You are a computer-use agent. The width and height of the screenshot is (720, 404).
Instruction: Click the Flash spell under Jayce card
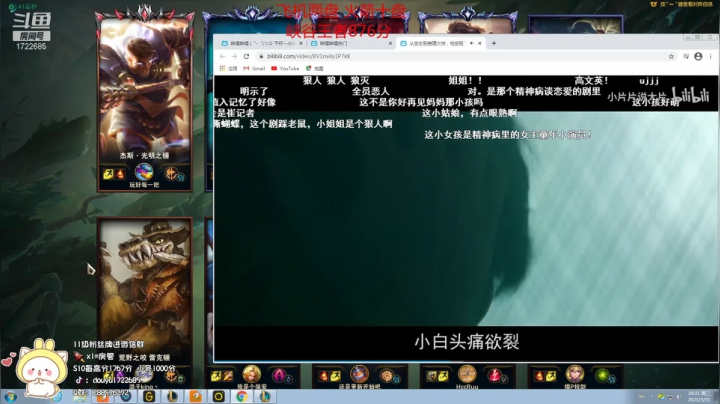[108, 174]
